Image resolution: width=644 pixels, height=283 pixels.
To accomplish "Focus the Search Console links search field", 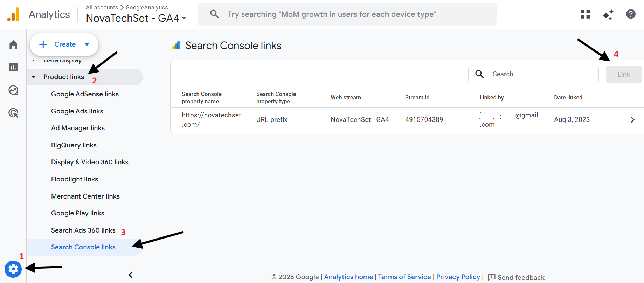I will pos(533,74).
